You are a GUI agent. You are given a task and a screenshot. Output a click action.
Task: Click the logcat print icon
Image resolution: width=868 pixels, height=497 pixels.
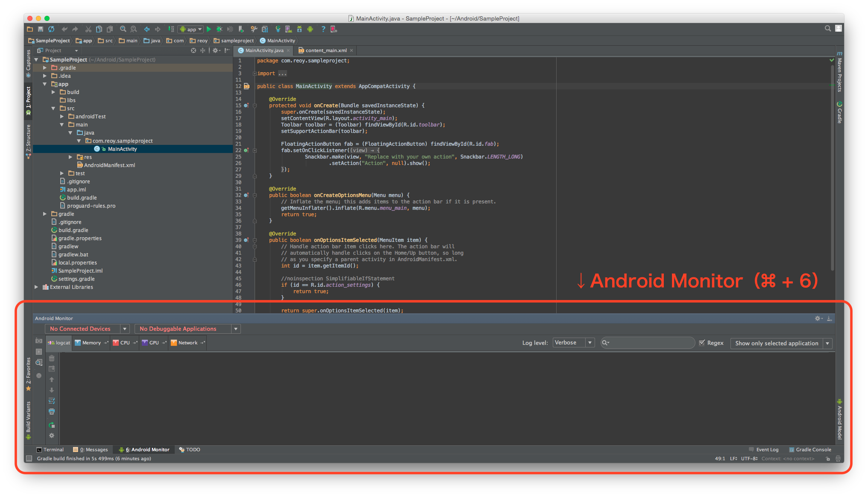coord(52,412)
